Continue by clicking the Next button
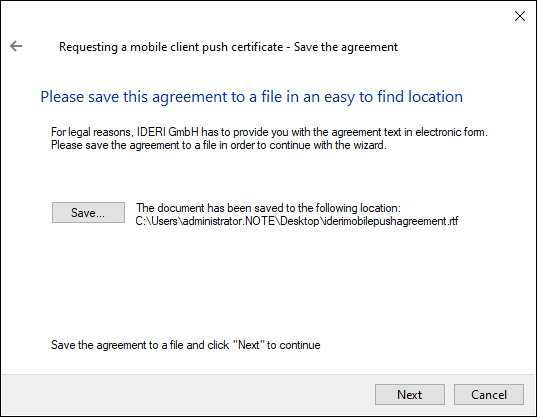The width and height of the screenshot is (537, 417). 410,394
